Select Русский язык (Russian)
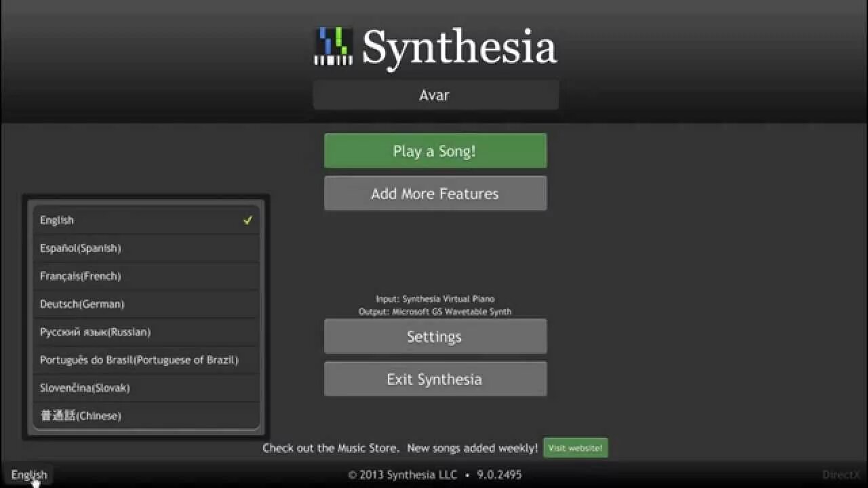Image resolution: width=868 pixels, height=488 pixels. pyautogui.click(x=146, y=332)
